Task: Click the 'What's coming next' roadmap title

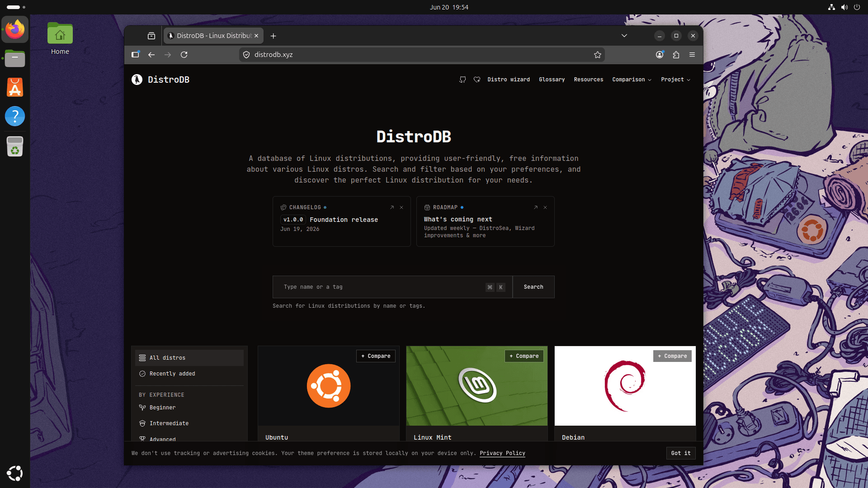Action: click(x=458, y=219)
